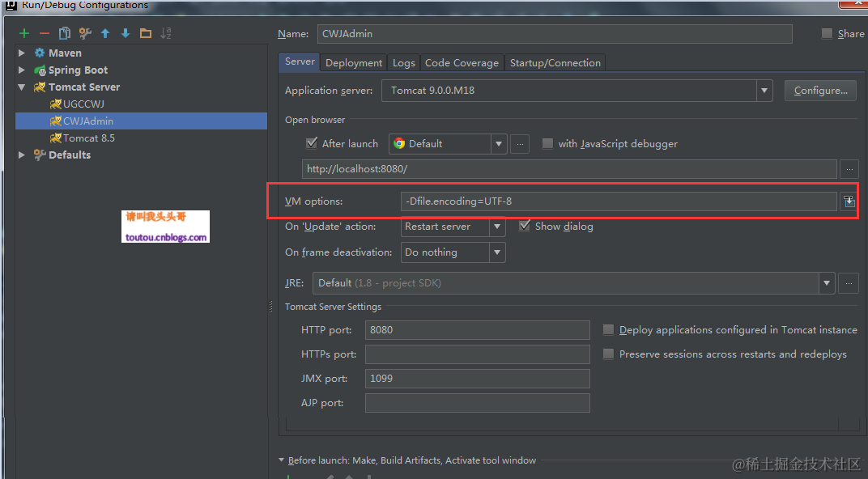Switch to the Startup/Connection tab
This screenshot has width=868, height=479.
click(x=555, y=63)
